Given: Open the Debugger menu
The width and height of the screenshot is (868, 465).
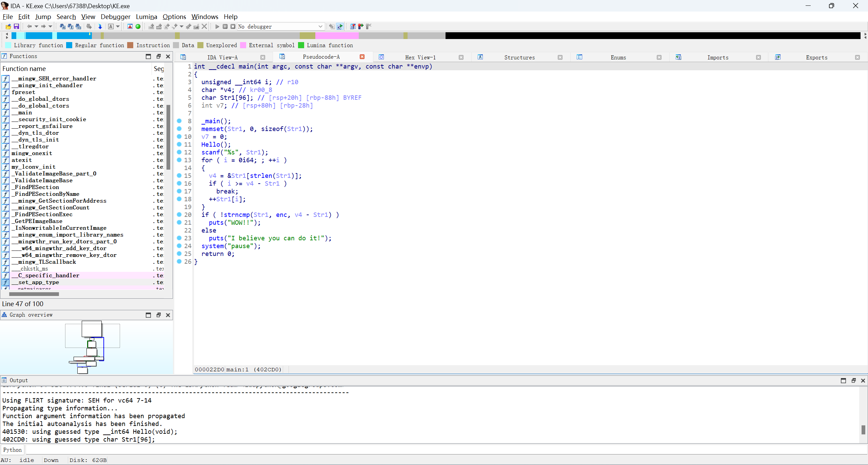Looking at the screenshot, I should pos(115,17).
